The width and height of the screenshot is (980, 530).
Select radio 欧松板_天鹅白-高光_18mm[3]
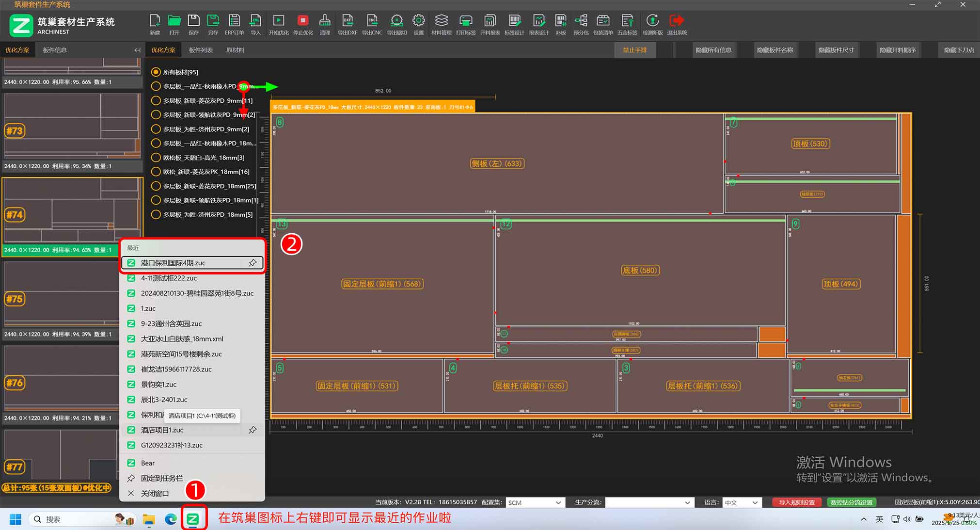[156, 158]
